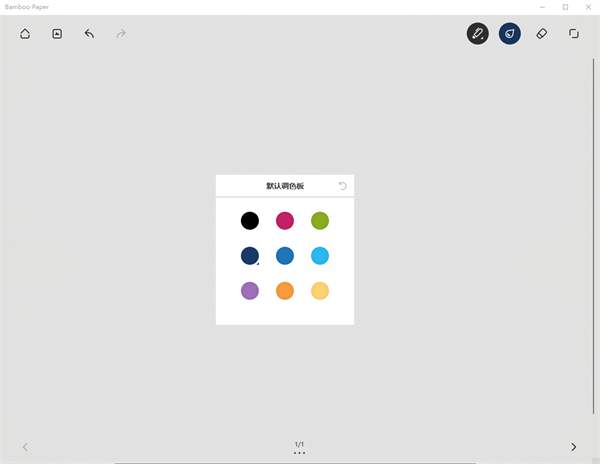600x464 pixels.
Task: Click the vertical scrollbar on the right
Action: coord(593,236)
